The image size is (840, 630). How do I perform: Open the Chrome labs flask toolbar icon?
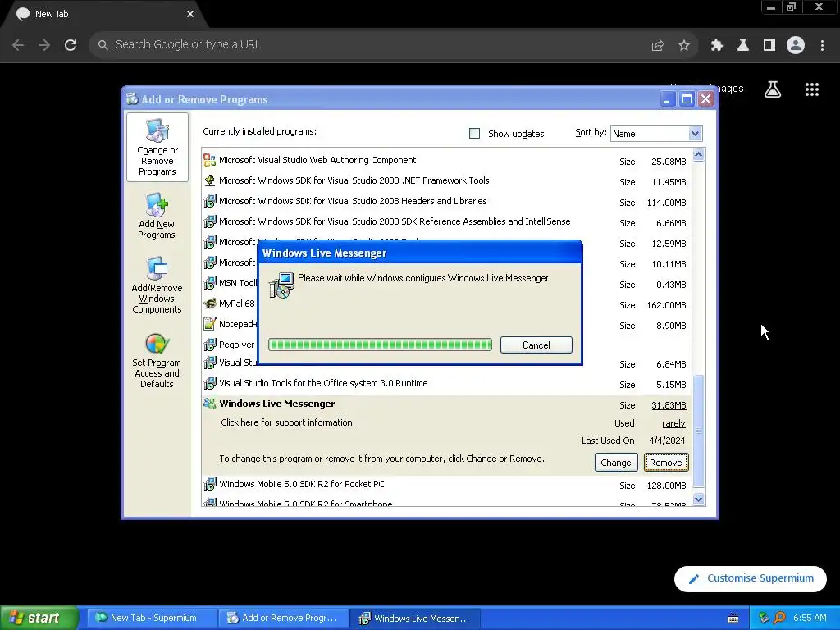742,45
